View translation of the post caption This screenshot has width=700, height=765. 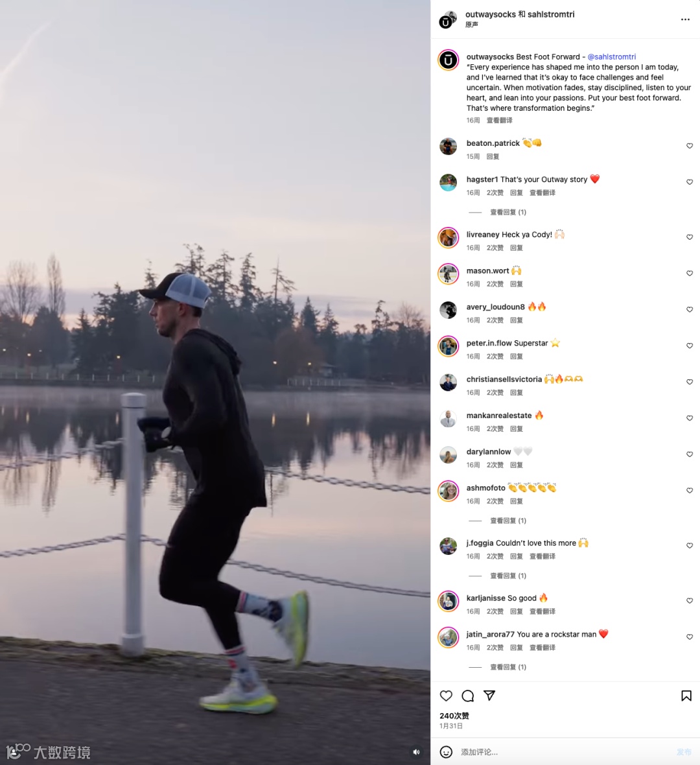click(x=500, y=121)
